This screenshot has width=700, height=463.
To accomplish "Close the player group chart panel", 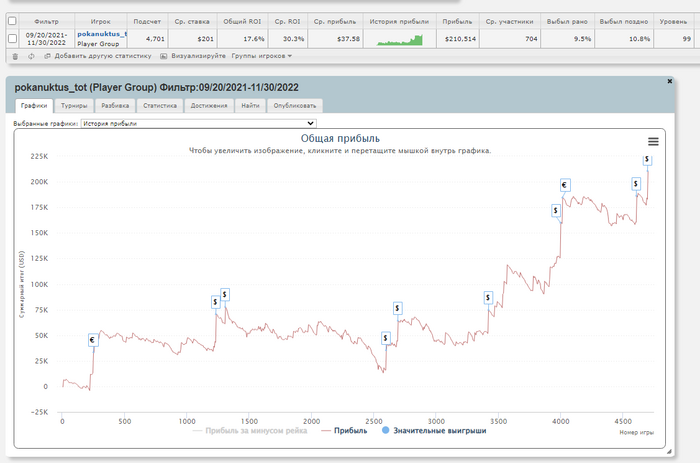I will coord(670,81).
